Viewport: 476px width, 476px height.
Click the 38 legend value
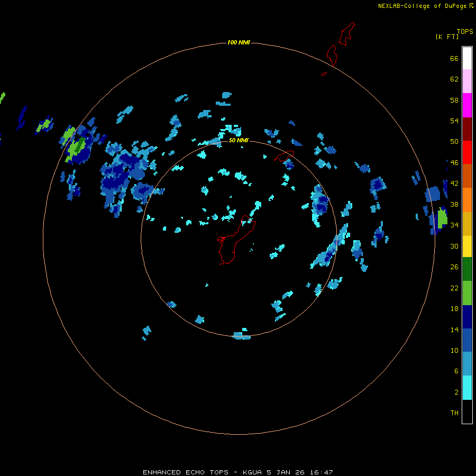(x=454, y=204)
